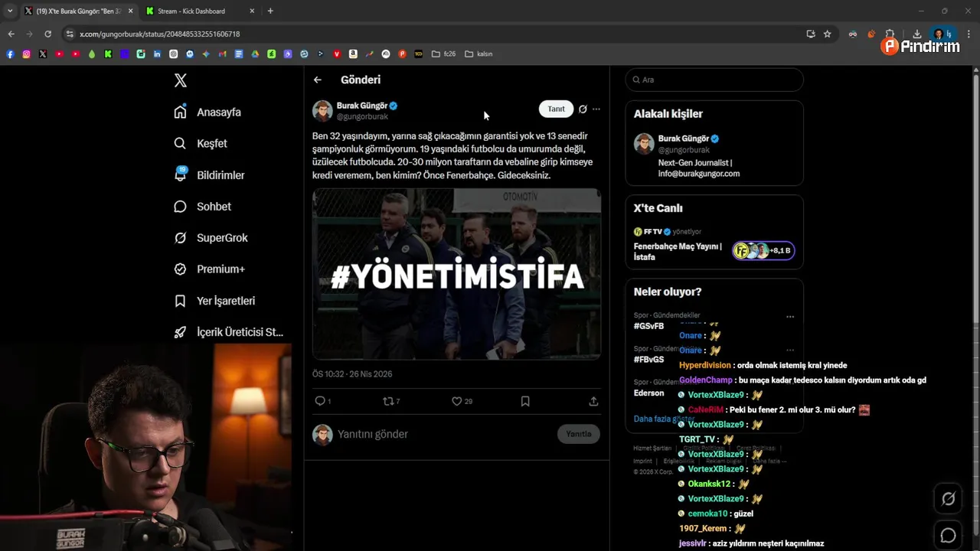Image resolution: width=980 pixels, height=551 pixels.
Task: Click site information icon in address bar
Action: pyautogui.click(x=70, y=34)
